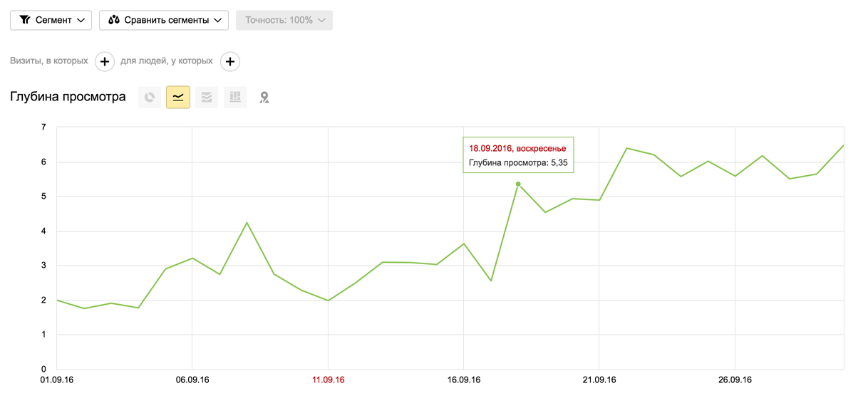This screenshot has width=868, height=408.
Task: Click the 'Визиты, в которых' label
Action: click(x=49, y=61)
